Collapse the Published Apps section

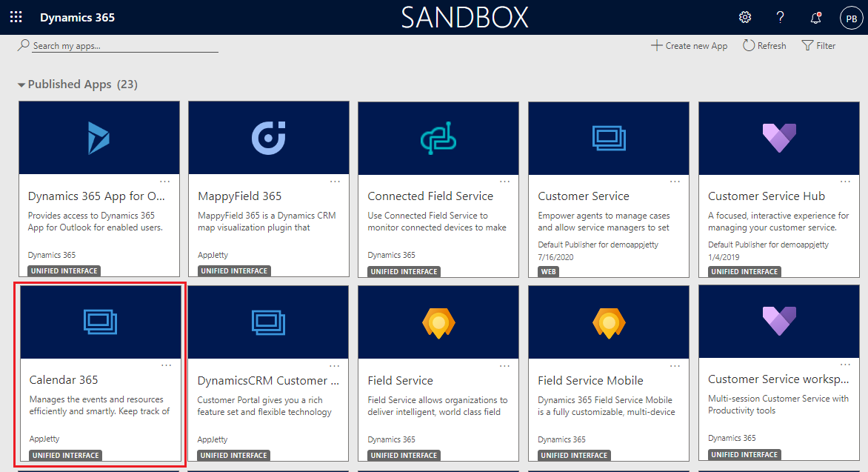coord(21,84)
